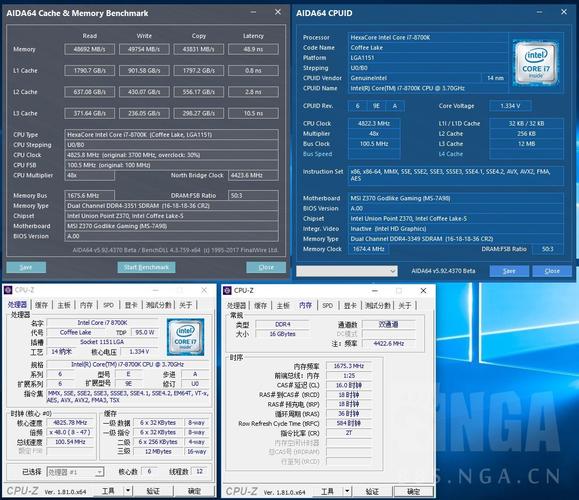This screenshot has height=500, width=579.
Task: Open 缓存 tab in right CPU-Z
Action: [x=261, y=305]
